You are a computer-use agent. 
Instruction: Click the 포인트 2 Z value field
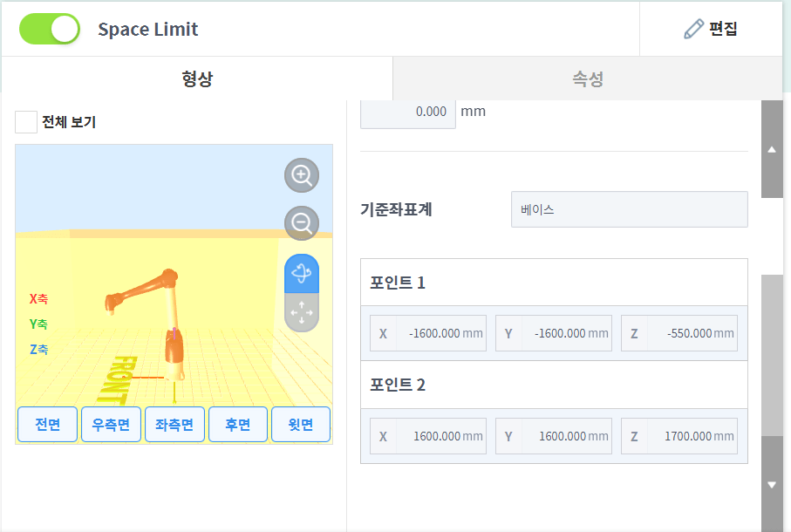(x=679, y=436)
